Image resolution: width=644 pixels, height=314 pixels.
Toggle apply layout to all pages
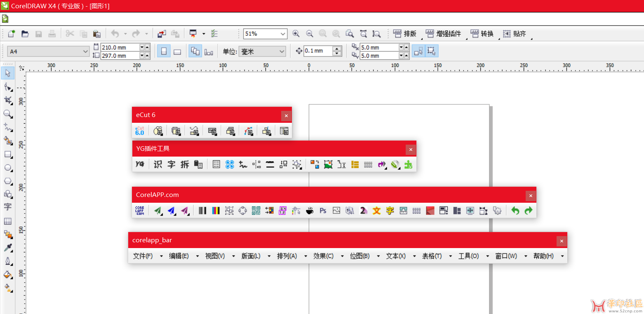pos(195,51)
